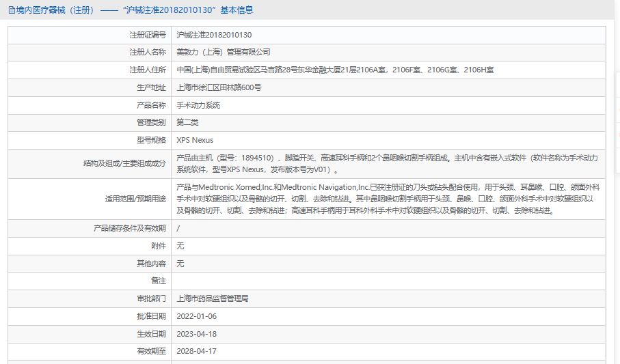
Task: Click registrant name 美敦力（上海）管理有限公司
Action: [x=224, y=52]
